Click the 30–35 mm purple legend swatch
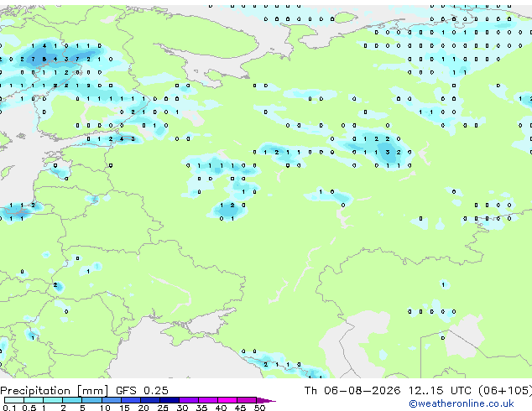Image resolution: width=532 pixels, height=411 pixels. (188, 400)
